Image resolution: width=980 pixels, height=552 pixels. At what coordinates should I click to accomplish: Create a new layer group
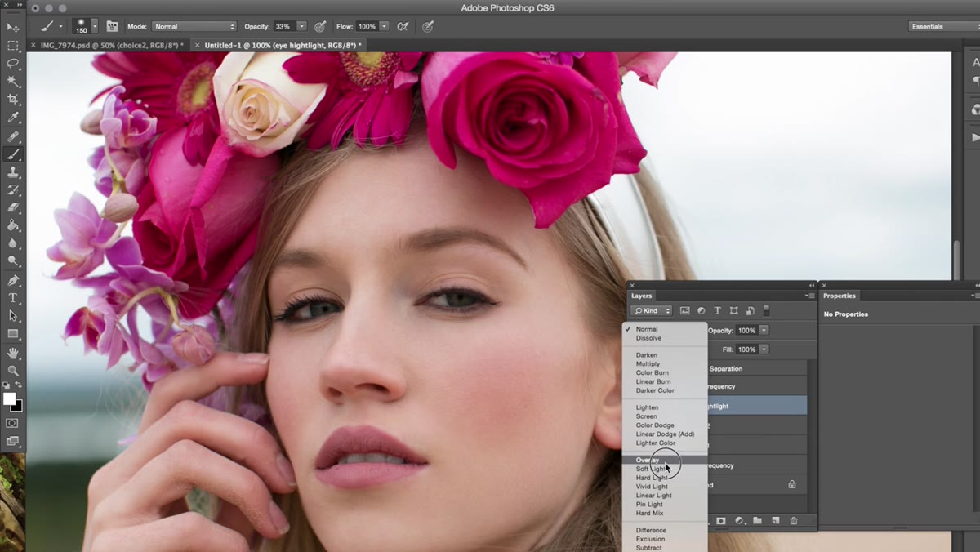(x=757, y=520)
